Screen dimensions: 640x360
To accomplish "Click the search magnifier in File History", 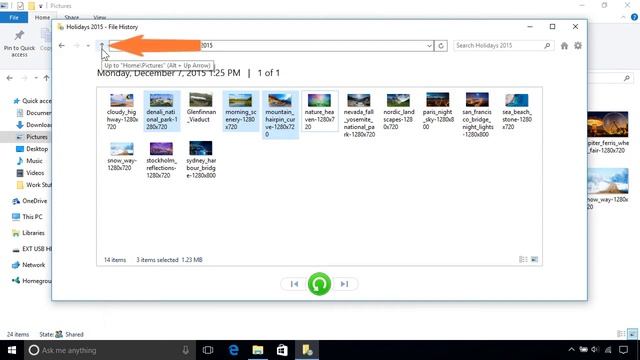I will pyautogui.click(x=547, y=46).
